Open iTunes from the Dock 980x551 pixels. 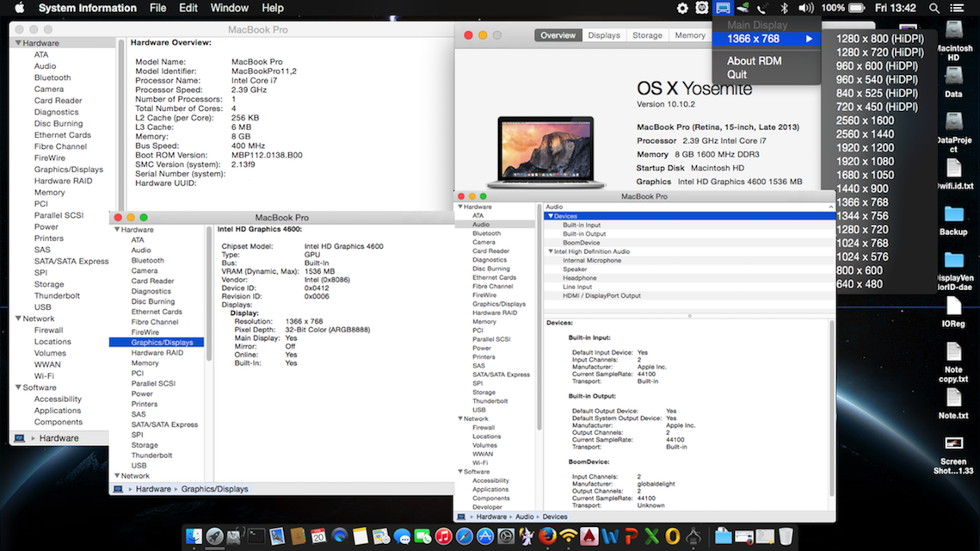point(443,536)
